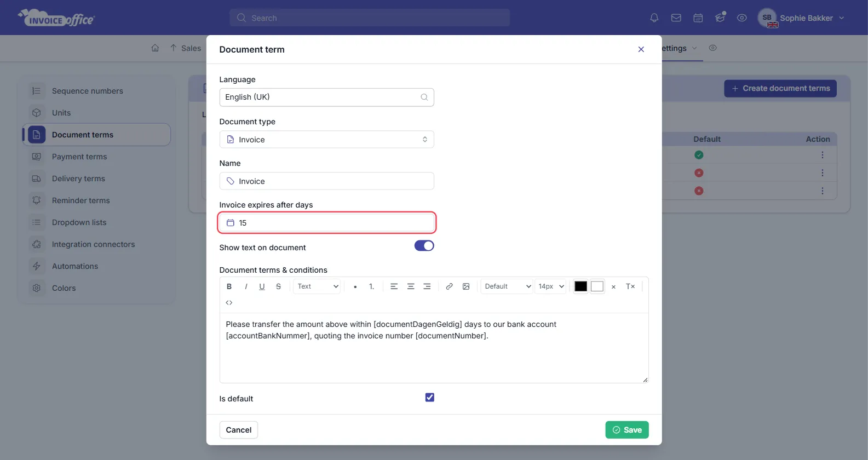
Task: Open the Text paragraph style dropdown
Action: 318,286
